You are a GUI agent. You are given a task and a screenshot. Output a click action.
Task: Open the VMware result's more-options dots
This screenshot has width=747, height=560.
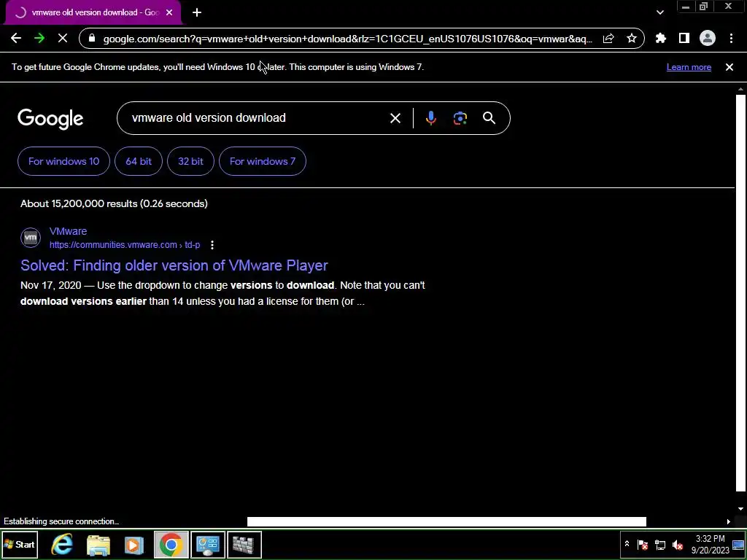[212, 245]
